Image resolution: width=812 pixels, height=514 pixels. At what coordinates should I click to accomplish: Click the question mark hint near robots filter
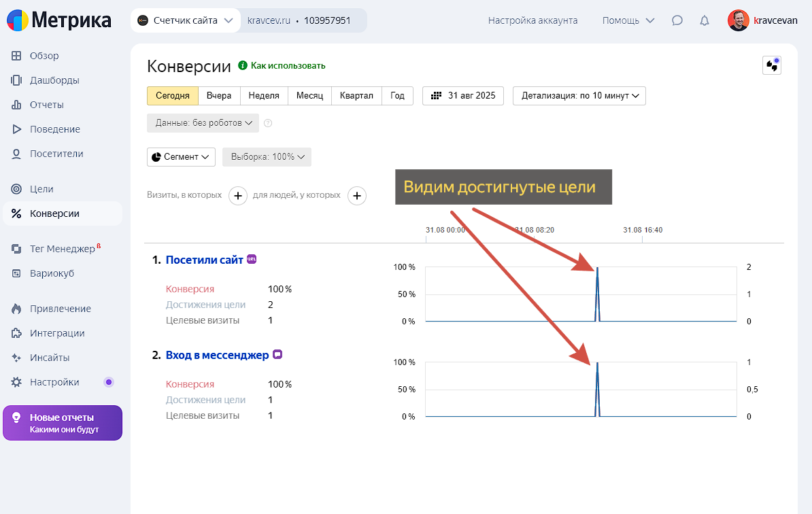tap(268, 123)
